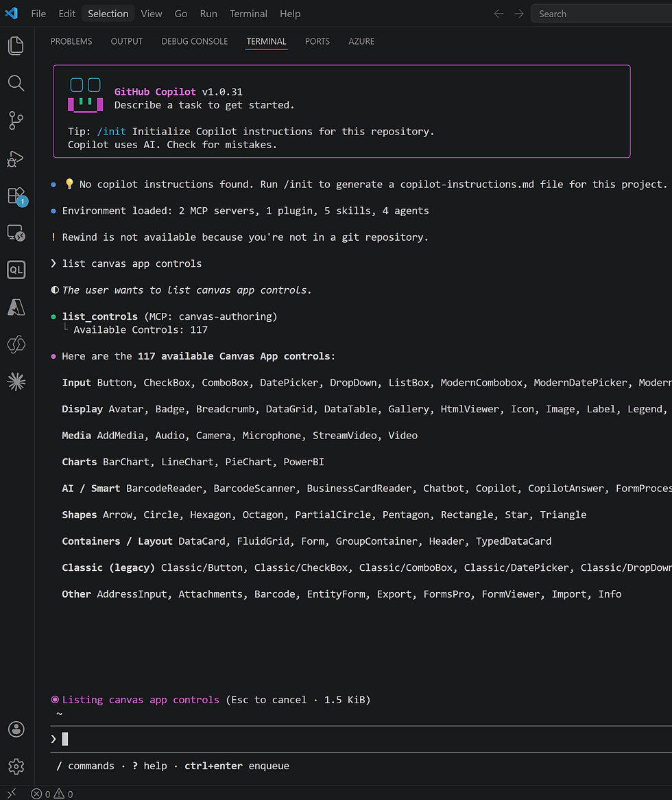Image resolution: width=672 pixels, height=800 pixels.
Task: Click the 'AI / Smart' category row
Action: point(367,489)
